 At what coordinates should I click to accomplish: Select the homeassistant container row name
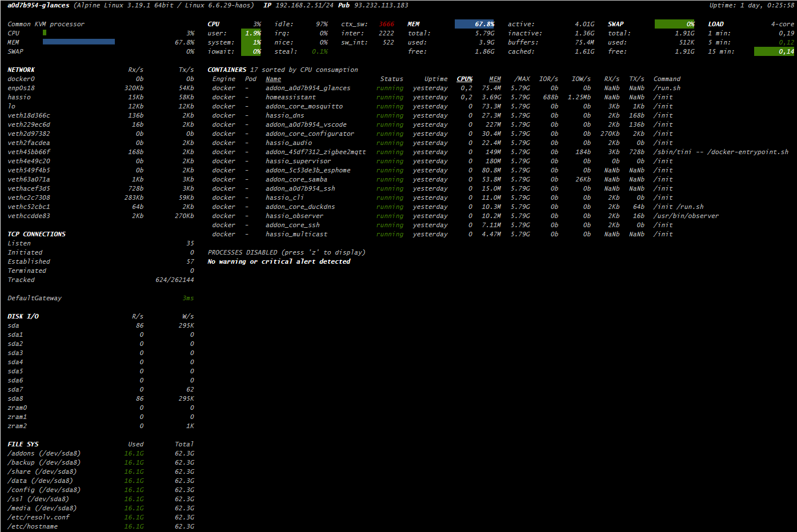(x=290, y=97)
